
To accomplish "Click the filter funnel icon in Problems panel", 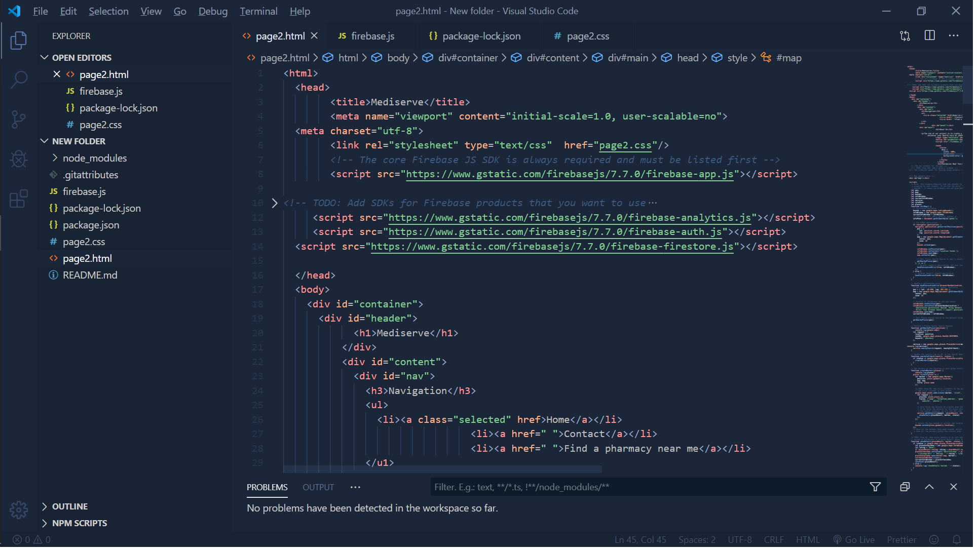I will click(x=875, y=487).
